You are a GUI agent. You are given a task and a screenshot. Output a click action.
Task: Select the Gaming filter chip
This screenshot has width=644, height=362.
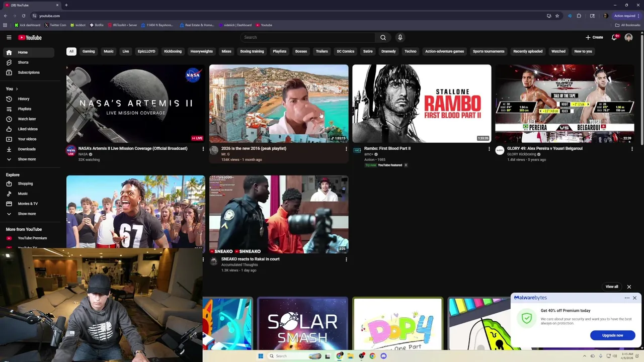coord(89,51)
